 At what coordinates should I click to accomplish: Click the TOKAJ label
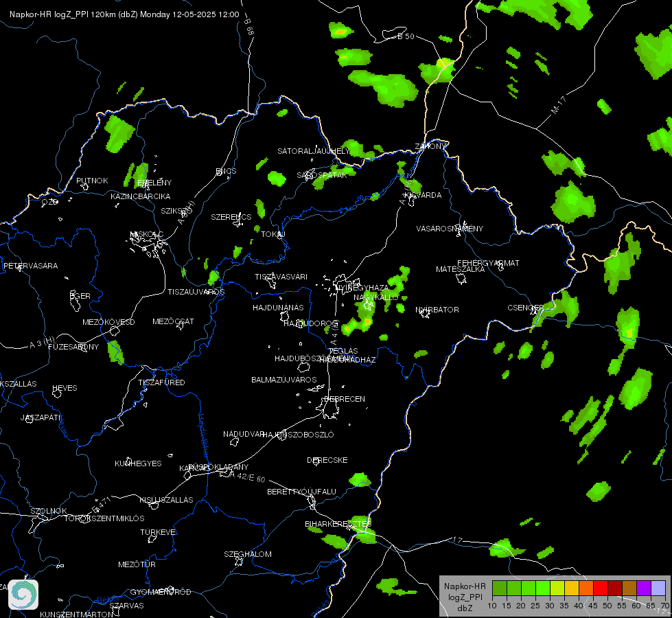pyautogui.click(x=273, y=234)
